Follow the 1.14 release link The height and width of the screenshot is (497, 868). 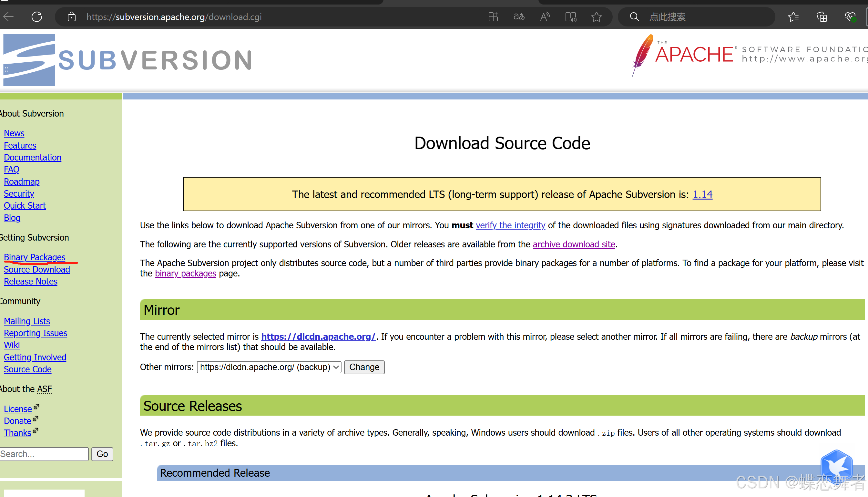702,194
